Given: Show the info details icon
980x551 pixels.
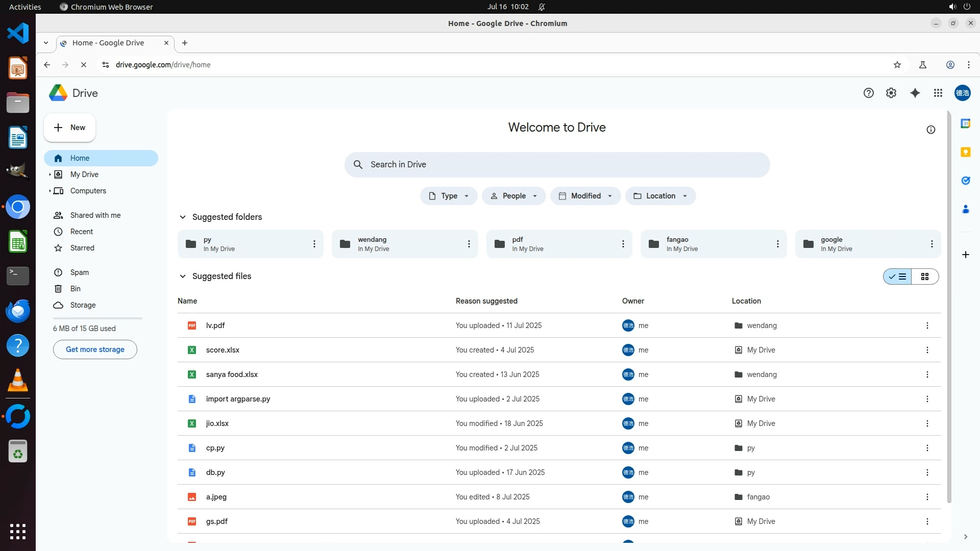Looking at the screenshot, I should (930, 130).
